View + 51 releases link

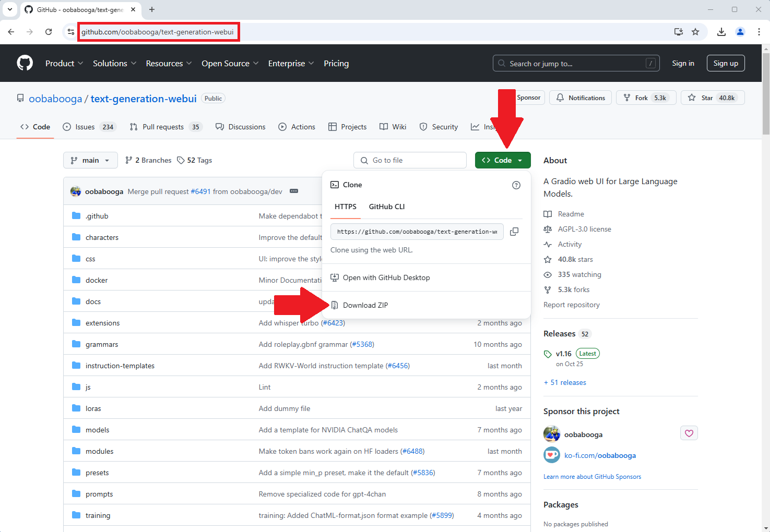[x=565, y=382]
